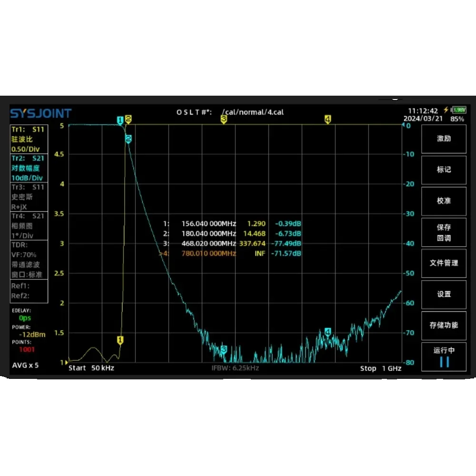
Task: Select marker 3 row 468.020 000MHz
Action: (x=232, y=243)
